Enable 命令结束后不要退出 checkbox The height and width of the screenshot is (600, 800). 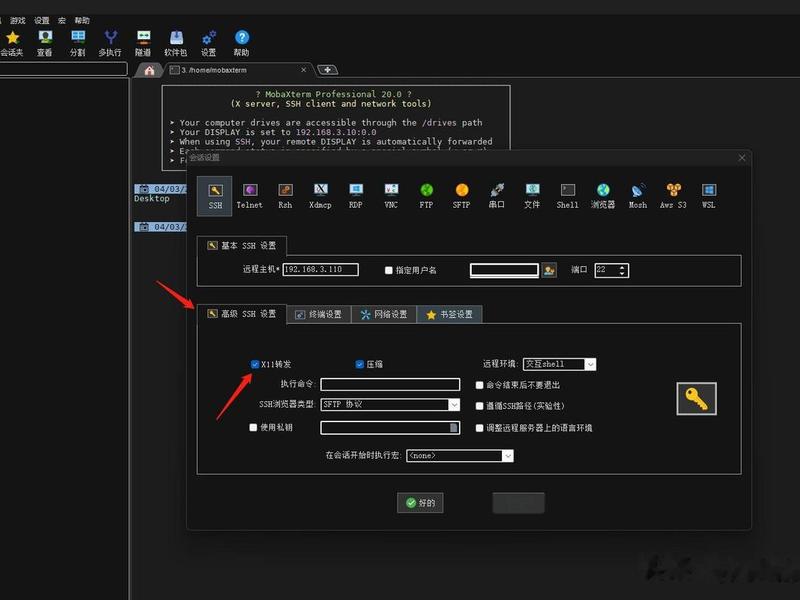point(480,385)
